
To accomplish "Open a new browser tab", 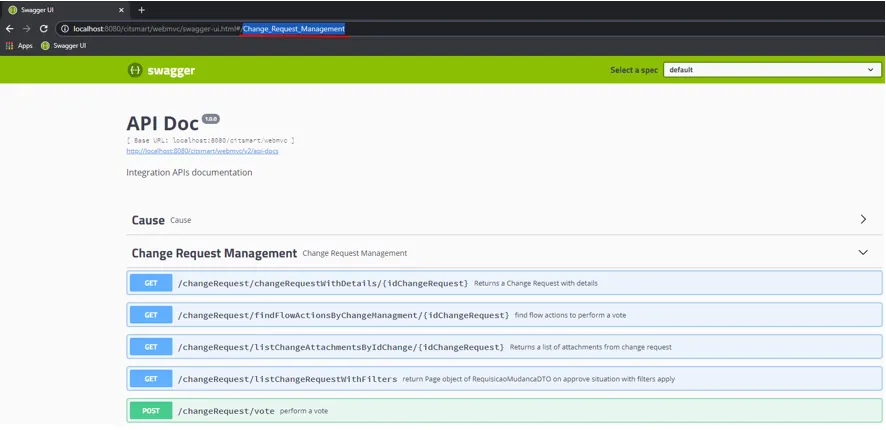I will click(x=141, y=10).
